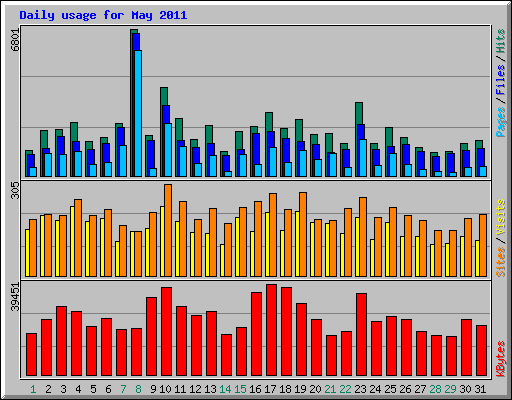Click day 18 on the x-axis
This screenshot has width=512, height=400.
(x=285, y=389)
